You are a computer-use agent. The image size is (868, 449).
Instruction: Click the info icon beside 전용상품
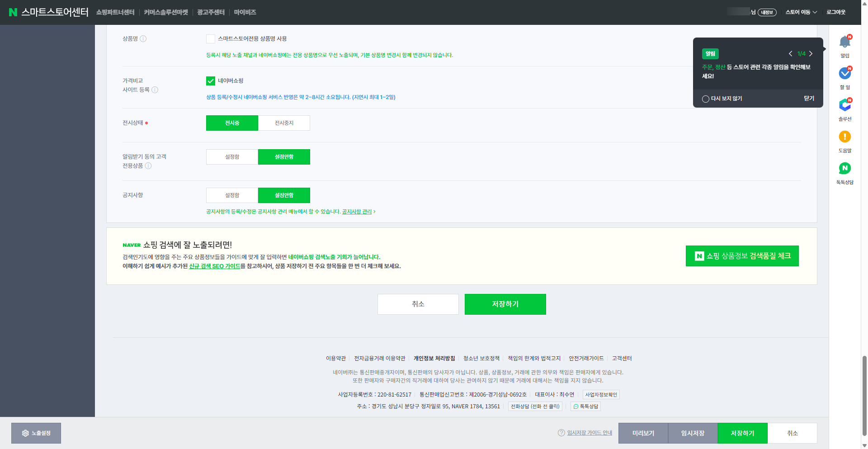(x=148, y=165)
